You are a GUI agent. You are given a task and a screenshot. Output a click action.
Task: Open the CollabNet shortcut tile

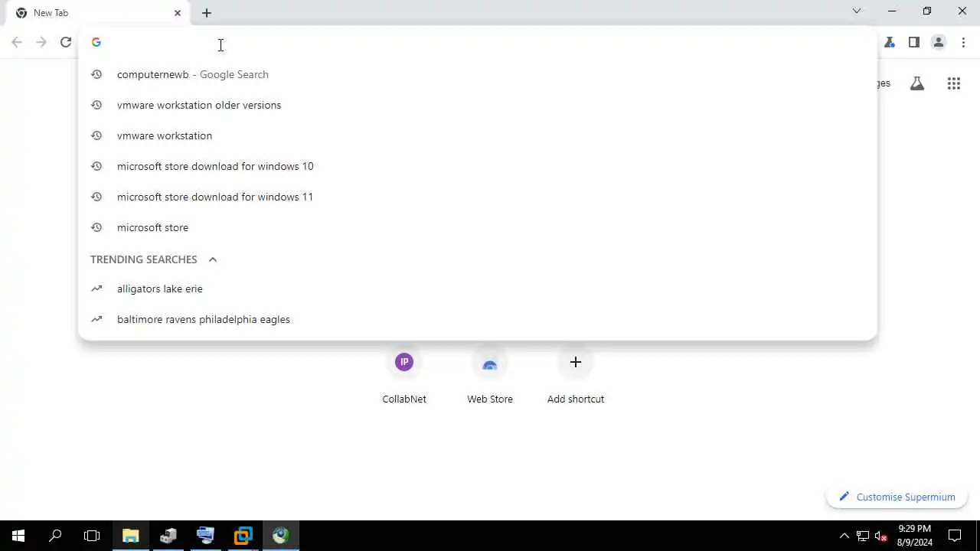(x=404, y=376)
